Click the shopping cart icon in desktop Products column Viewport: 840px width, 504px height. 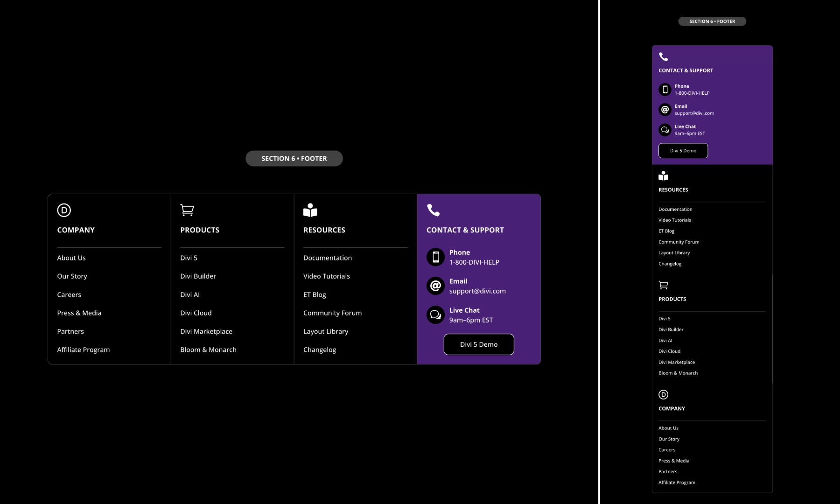click(x=187, y=210)
